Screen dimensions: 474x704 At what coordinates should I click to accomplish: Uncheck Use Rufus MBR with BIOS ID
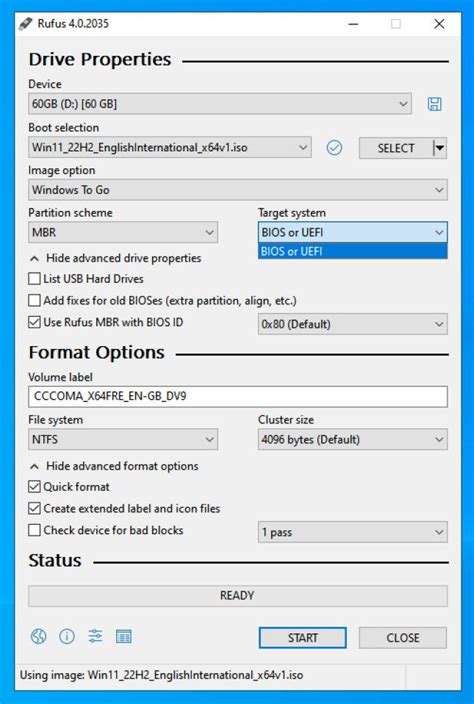tap(34, 322)
